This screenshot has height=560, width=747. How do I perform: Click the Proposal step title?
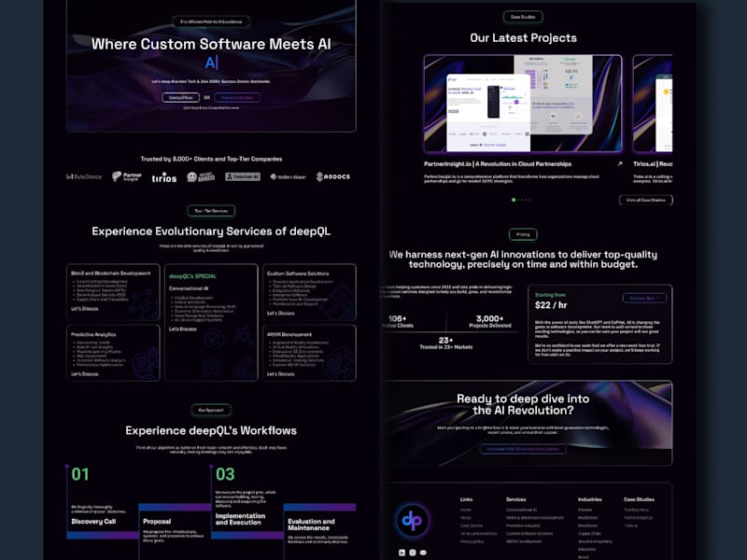pos(157,522)
